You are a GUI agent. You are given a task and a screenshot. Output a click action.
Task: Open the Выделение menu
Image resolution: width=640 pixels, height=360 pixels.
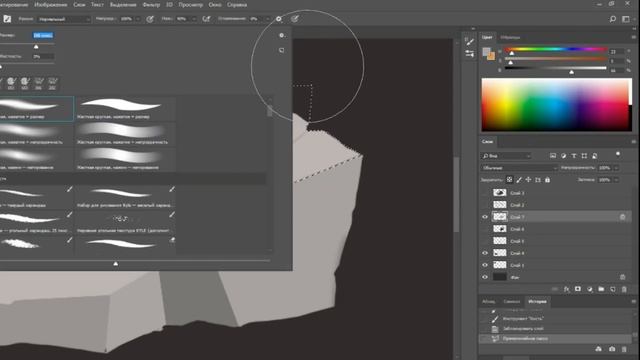123,5
